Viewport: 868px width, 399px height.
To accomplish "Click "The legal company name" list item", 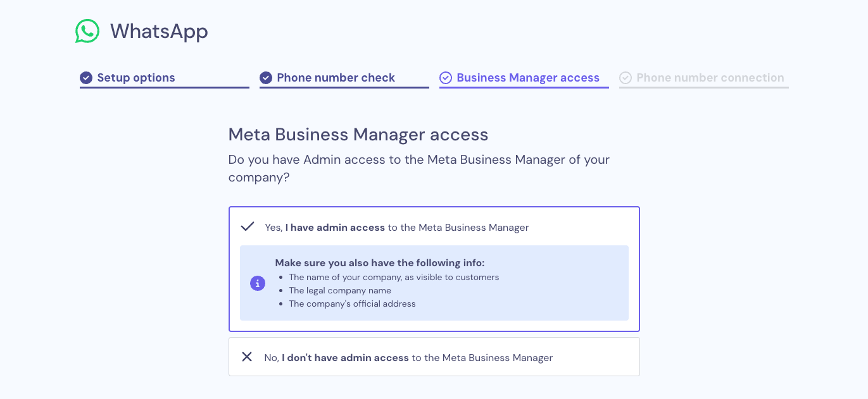I will tap(340, 290).
